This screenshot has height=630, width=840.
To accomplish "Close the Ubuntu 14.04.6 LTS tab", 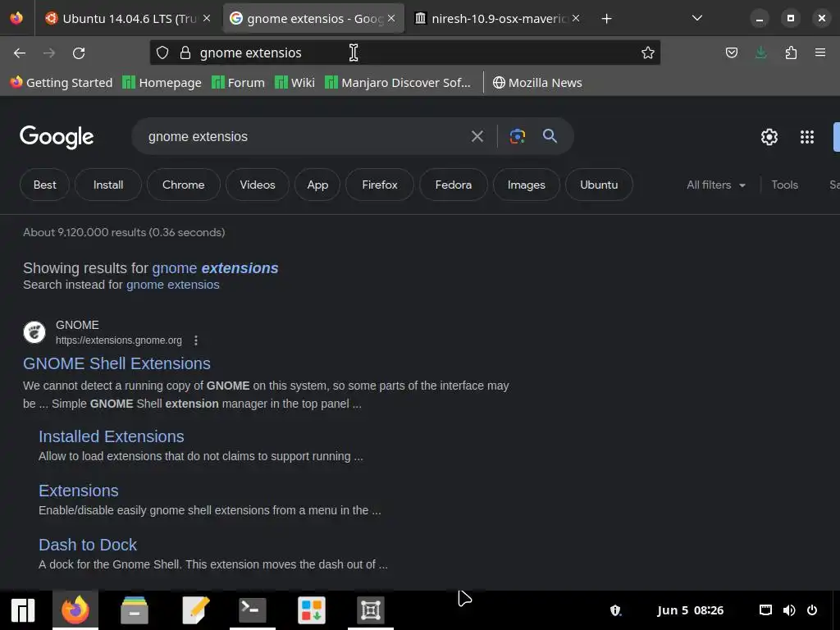I will pyautogui.click(x=207, y=18).
